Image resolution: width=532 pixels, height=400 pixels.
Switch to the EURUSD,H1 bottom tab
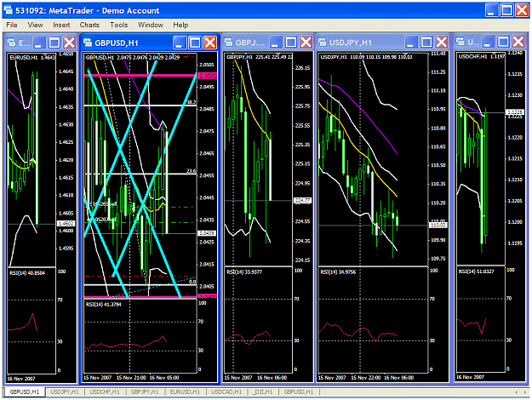(185, 391)
